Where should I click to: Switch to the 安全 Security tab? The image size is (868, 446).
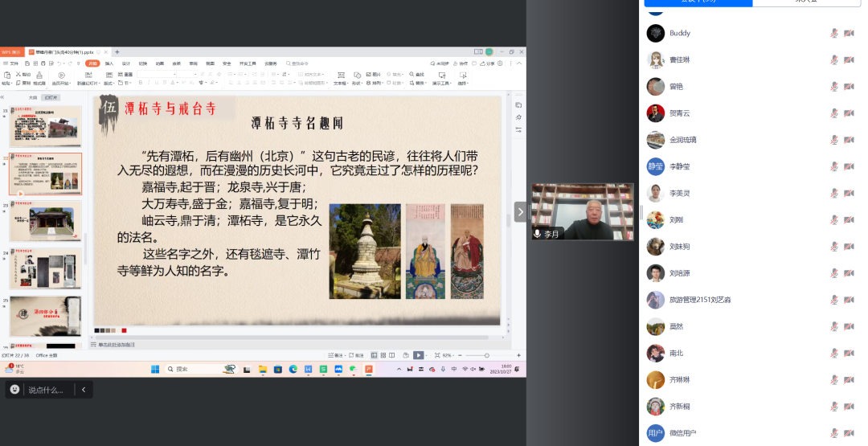[x=227, y=63]
